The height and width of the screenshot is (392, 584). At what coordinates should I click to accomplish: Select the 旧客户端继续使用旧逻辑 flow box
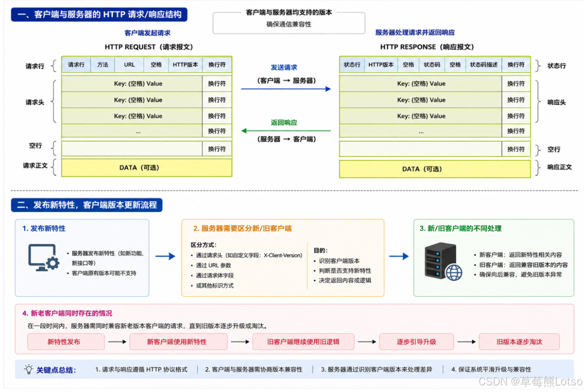pos(303,342)
